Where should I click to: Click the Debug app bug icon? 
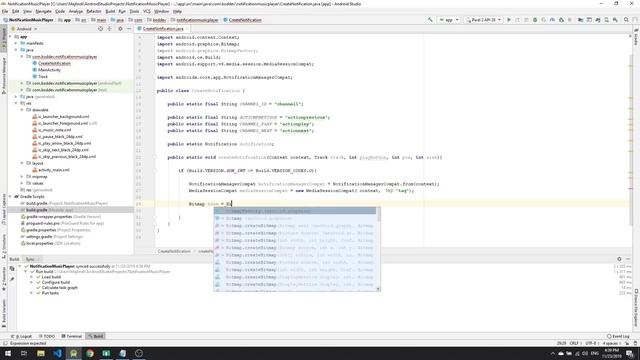click(x=535, y=20)
